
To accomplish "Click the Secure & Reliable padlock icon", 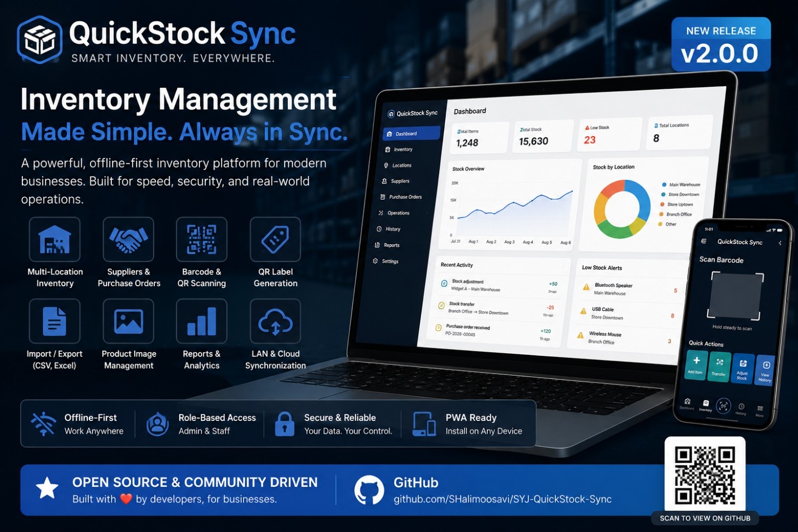I will 285,424.
